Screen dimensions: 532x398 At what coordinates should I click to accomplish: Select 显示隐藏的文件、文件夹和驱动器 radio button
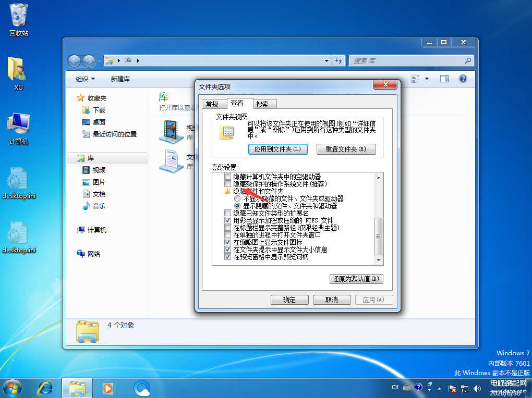click(x=237, y=206)
